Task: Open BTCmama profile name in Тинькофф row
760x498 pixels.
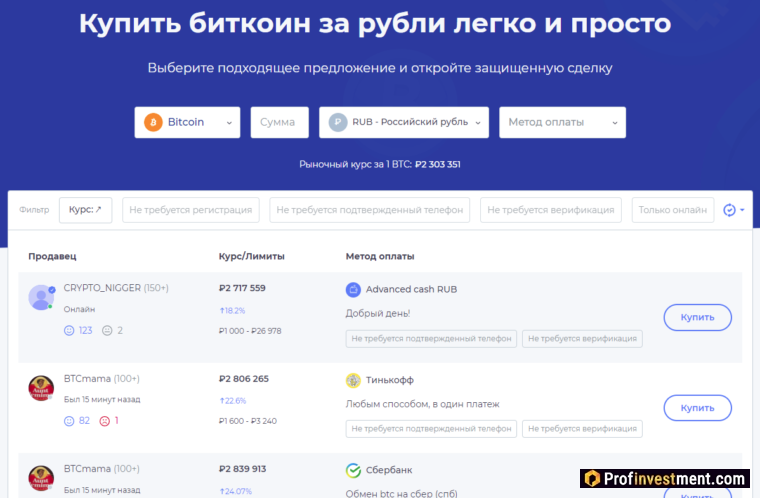Action: pyautogui.click(x=87, y=379)
